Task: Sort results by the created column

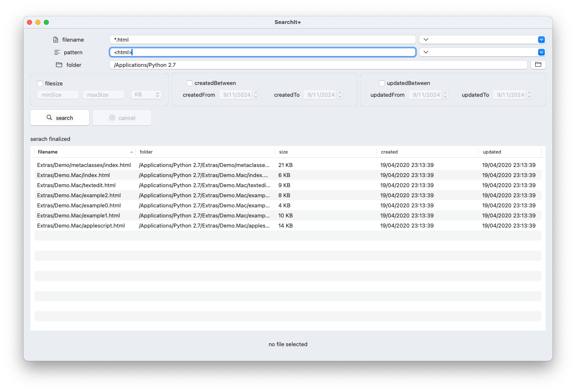Action: pos(389,151)
